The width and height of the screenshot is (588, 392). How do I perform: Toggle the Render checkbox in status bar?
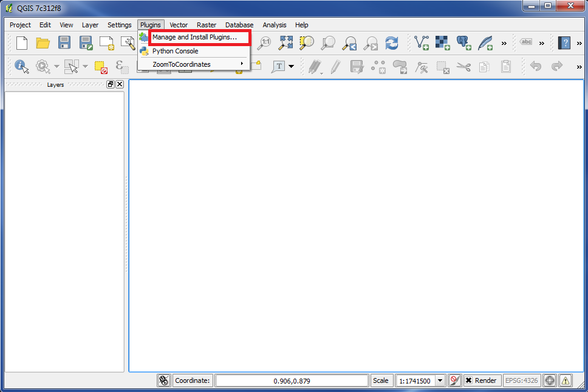coord(468,380)
